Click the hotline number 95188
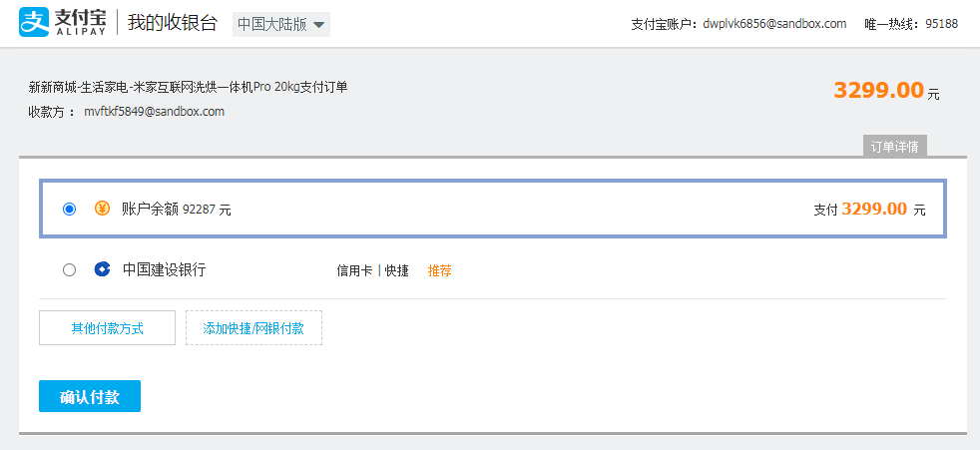 coord(942,24)
